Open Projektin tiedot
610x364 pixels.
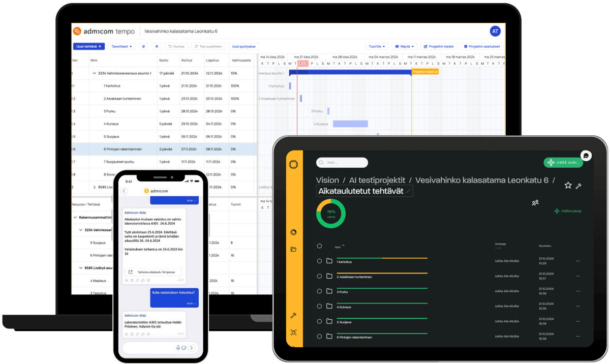[439, 46]
